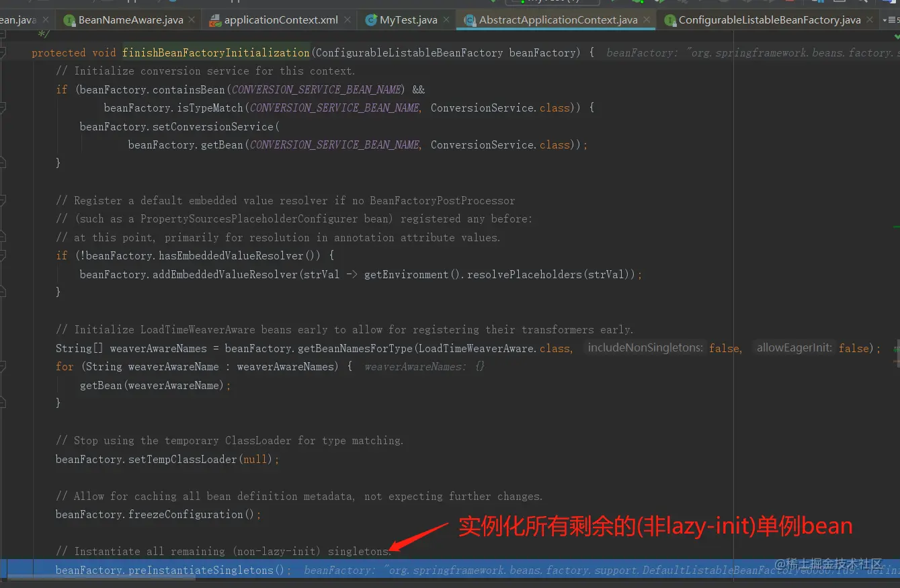Fold the block opened on the isTypeMatch line
The height and width of the screenshot is (588, 900).
pos(2,108)
